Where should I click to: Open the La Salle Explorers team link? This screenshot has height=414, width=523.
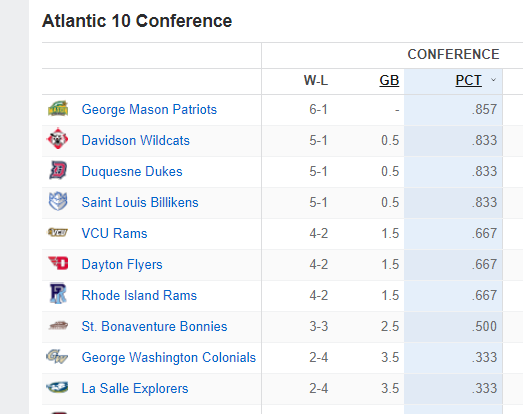coord(135,389)
